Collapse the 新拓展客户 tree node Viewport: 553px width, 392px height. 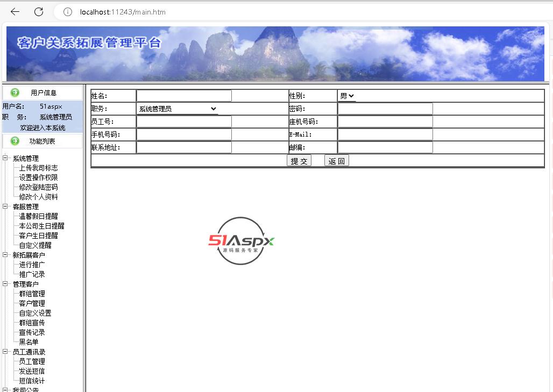pyautogui.click(x=5, y=254)
